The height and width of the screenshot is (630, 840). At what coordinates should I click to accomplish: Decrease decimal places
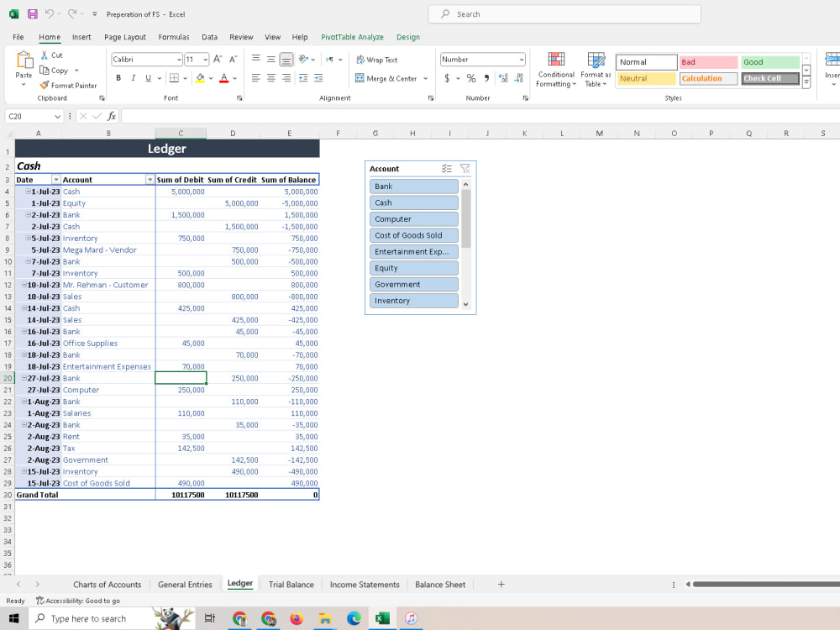tap(518, 78)
